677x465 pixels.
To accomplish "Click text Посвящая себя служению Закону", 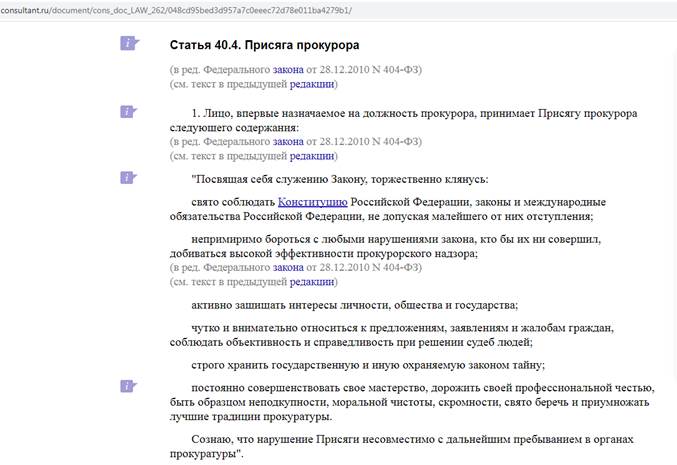I will point(340,179).
